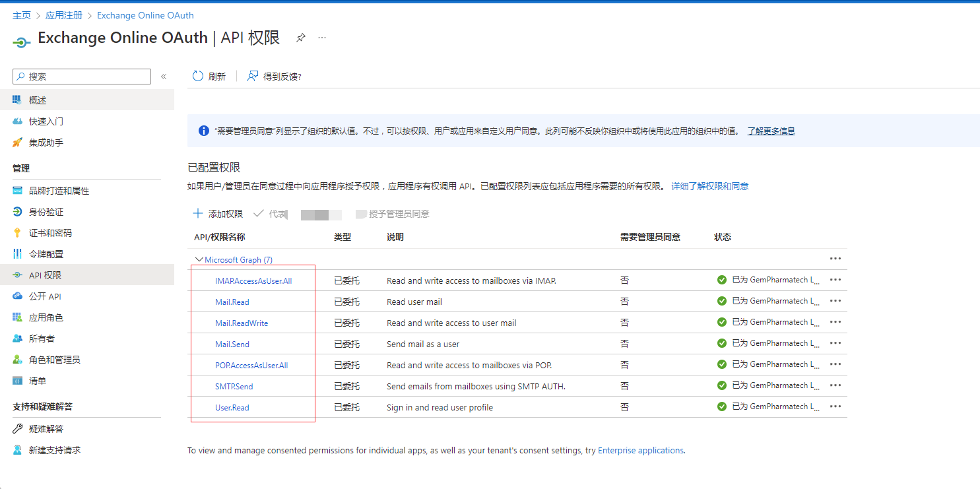Click the Owners (所有者) people icon
Screen dimensions: 980x489
18,339
